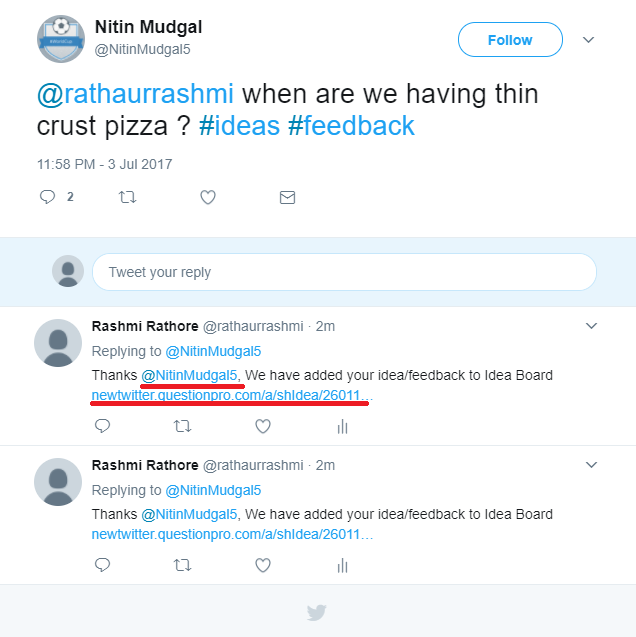Like the thin crust pizza tweet
The height and width of the screenshot is (637, 636).
[208, 197]
